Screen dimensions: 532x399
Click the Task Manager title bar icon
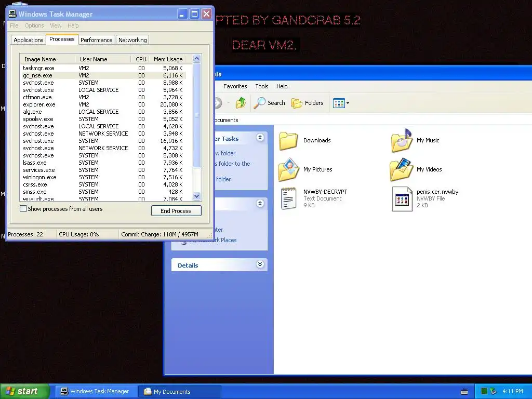point(12,14)
